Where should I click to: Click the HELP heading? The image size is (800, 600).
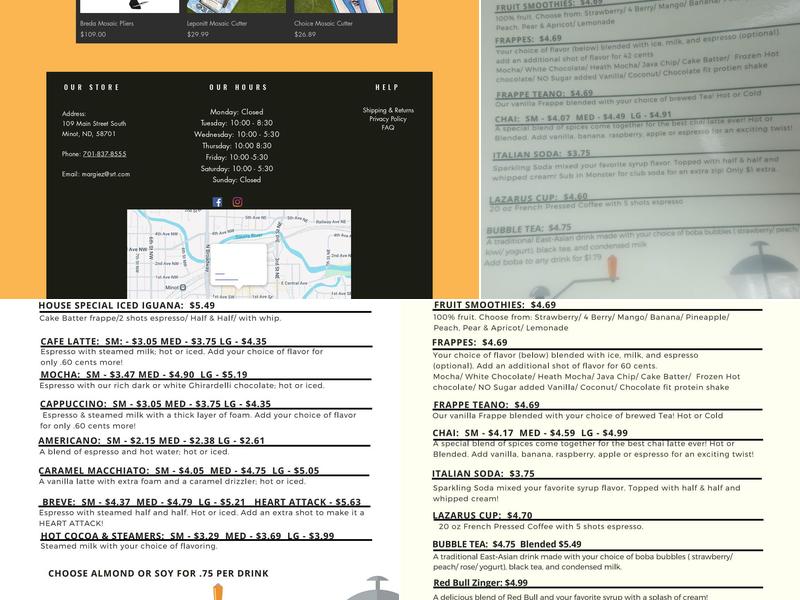387,87
